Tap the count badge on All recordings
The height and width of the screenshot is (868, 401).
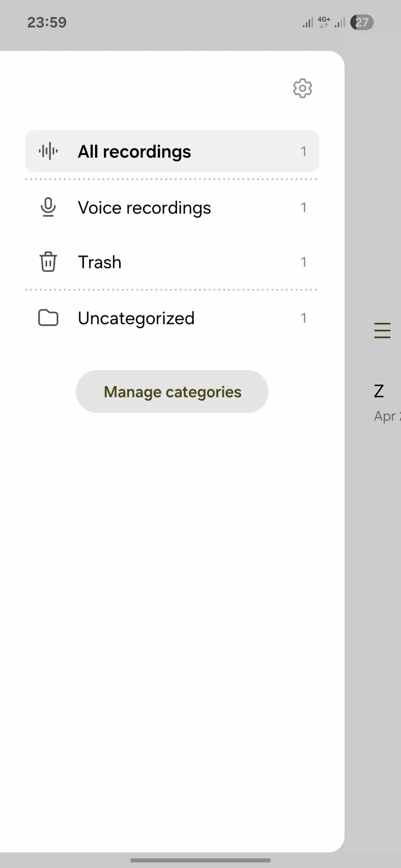tap(303, 151)
